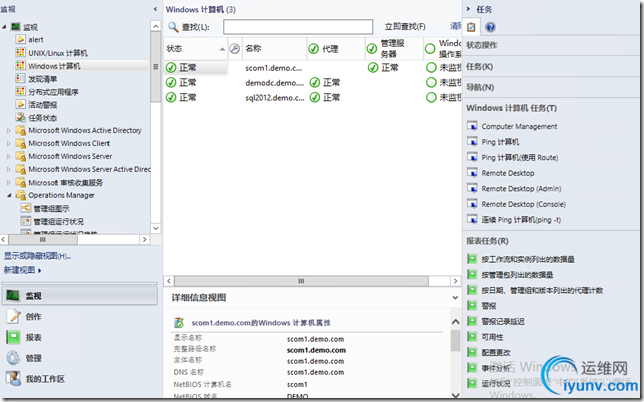Expand the 任务 pane arrow

pos(468,9)
